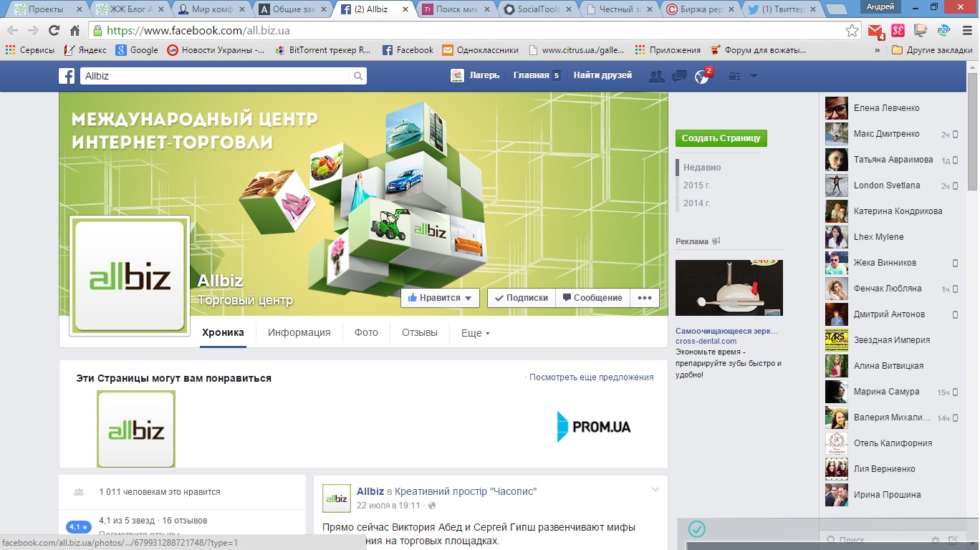Viewport: 980px width, 550px height.
Task: Go to the browser home page icon
Action: pyautogui.click(x=75, y=31)
